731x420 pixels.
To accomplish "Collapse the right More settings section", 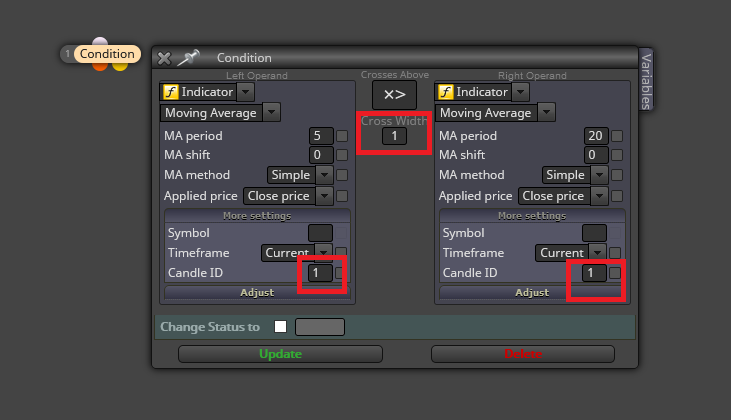I will point(532,216).
